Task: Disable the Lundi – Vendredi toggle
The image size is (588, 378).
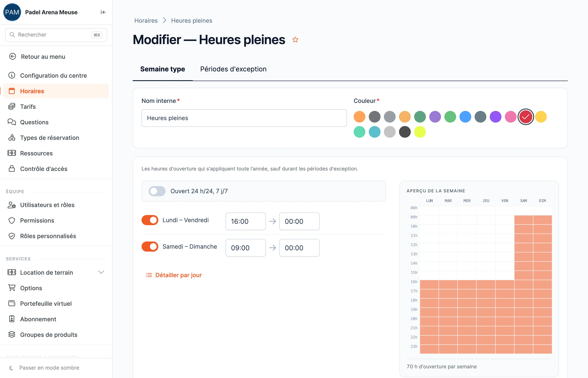Action: pyautogui.click(x=150, y=220)
